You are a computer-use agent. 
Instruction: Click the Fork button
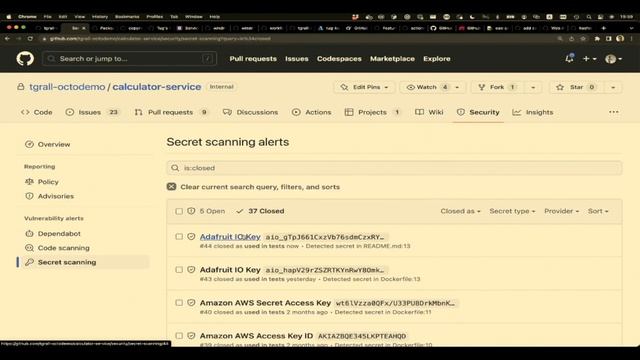[x=497, y=87]
